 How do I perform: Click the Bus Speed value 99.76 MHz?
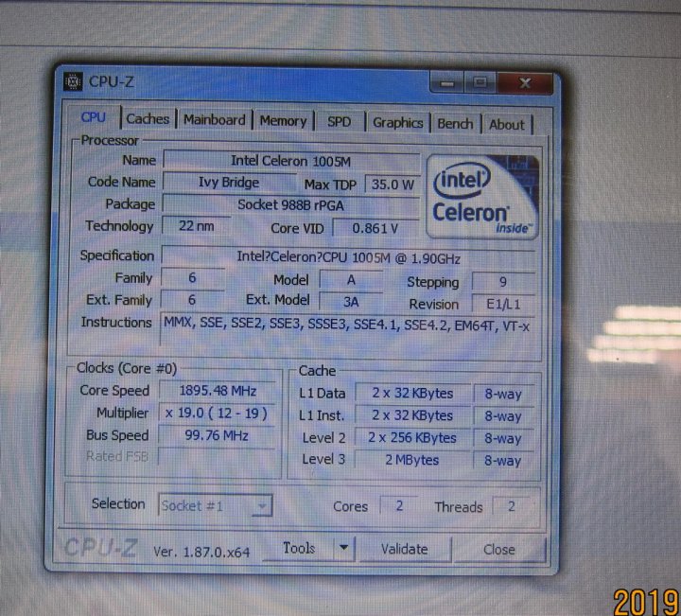coord(217,435)
